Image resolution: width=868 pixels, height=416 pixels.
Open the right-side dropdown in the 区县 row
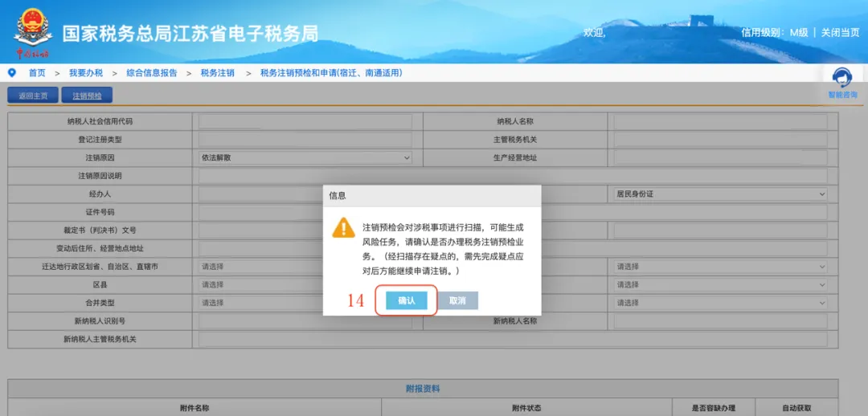tap(720, 285)
